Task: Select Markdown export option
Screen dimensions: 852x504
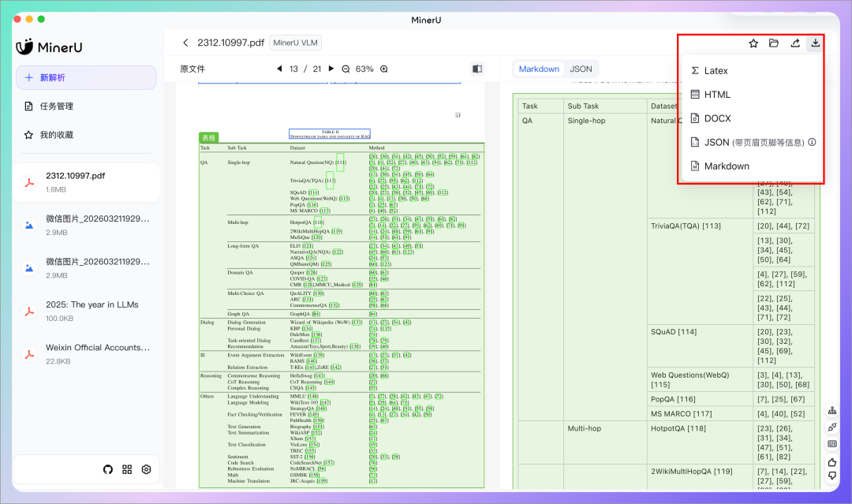Action: point(750,166)
